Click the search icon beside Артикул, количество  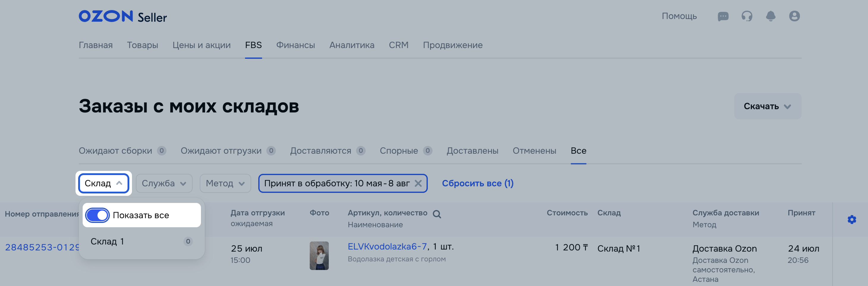coord(437,214)
